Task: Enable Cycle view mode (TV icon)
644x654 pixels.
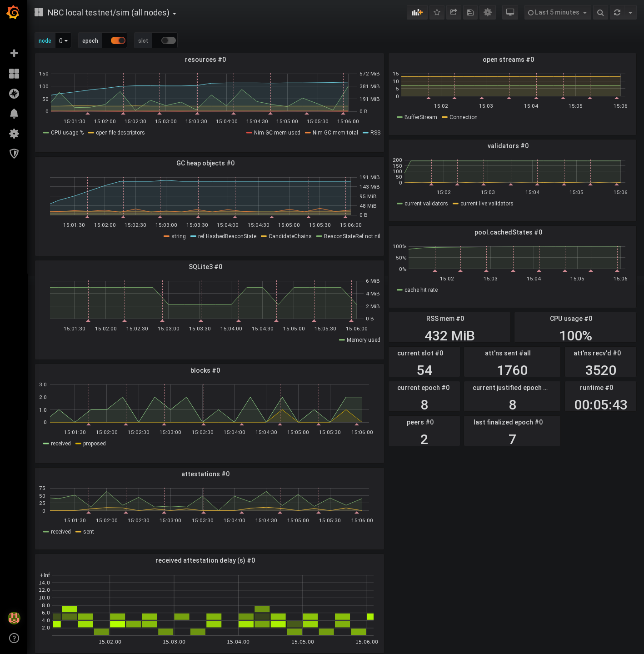Action: pyautogui.click(x=509, y=12)
